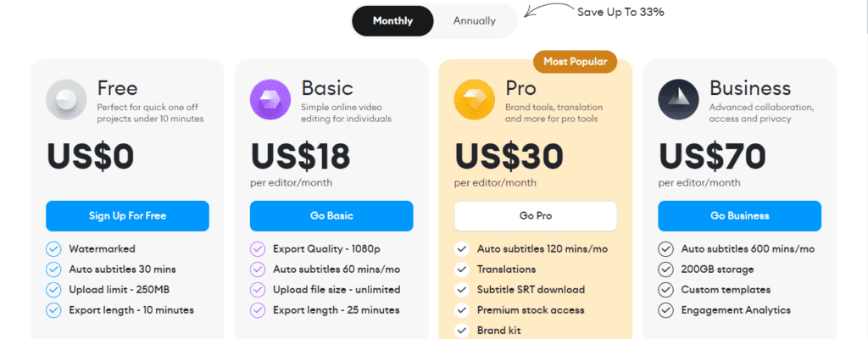868x339 pixels.
Task: Click the checkmark beside 200GB storage
Action: coord(666,270)
